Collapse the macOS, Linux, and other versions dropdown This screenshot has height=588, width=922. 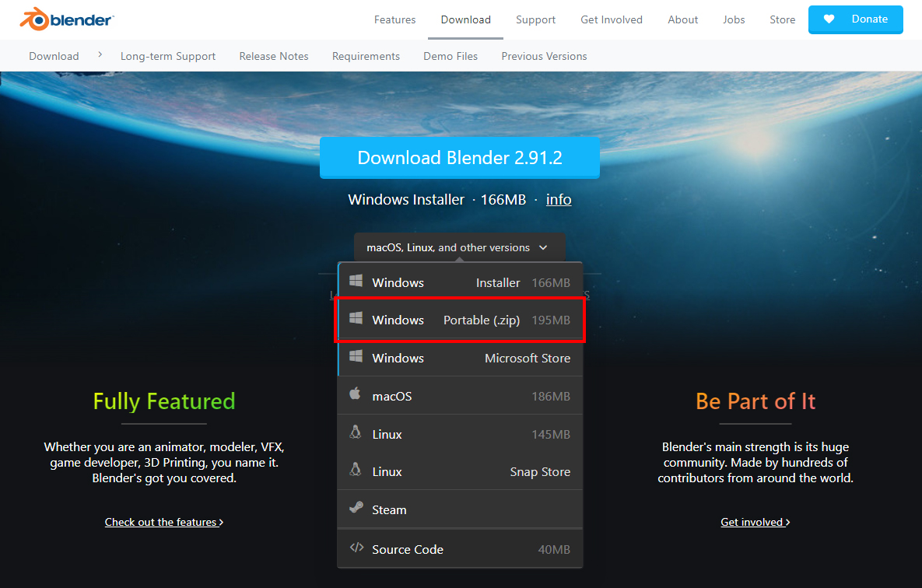pyautogui.click(x=459, y=247)
